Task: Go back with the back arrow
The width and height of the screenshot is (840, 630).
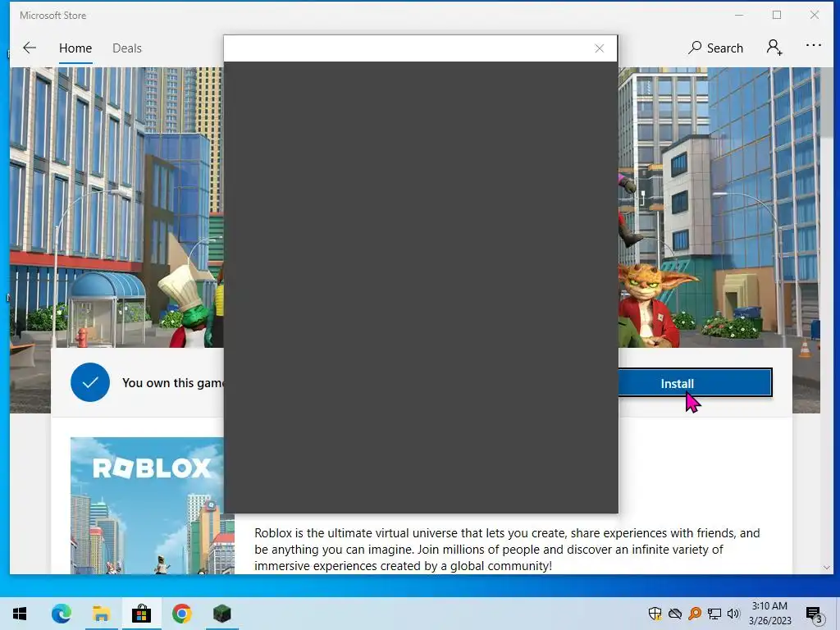Action: (x=30, y=48)
